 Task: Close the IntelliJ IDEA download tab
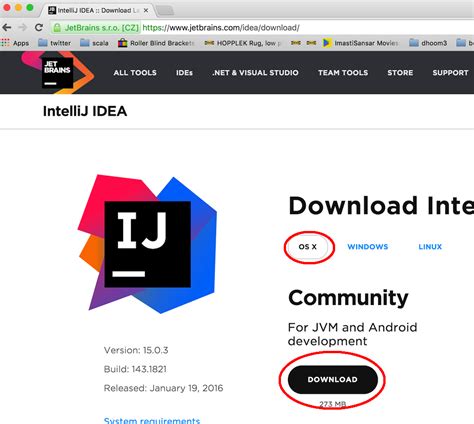[146, 11]
